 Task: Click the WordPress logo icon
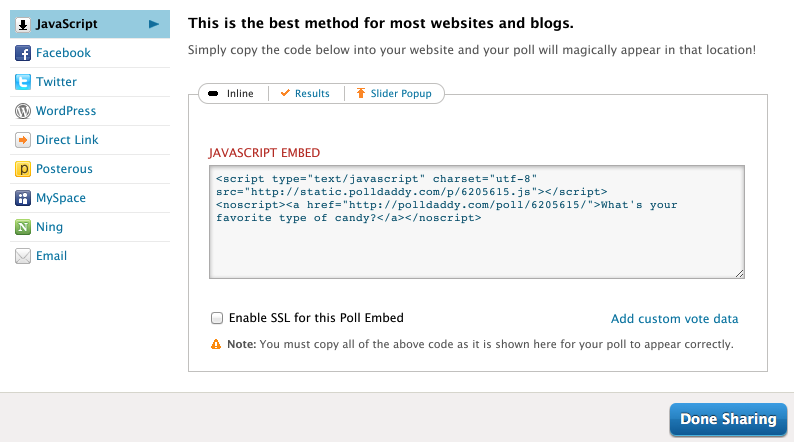click(x=22, y=111)
